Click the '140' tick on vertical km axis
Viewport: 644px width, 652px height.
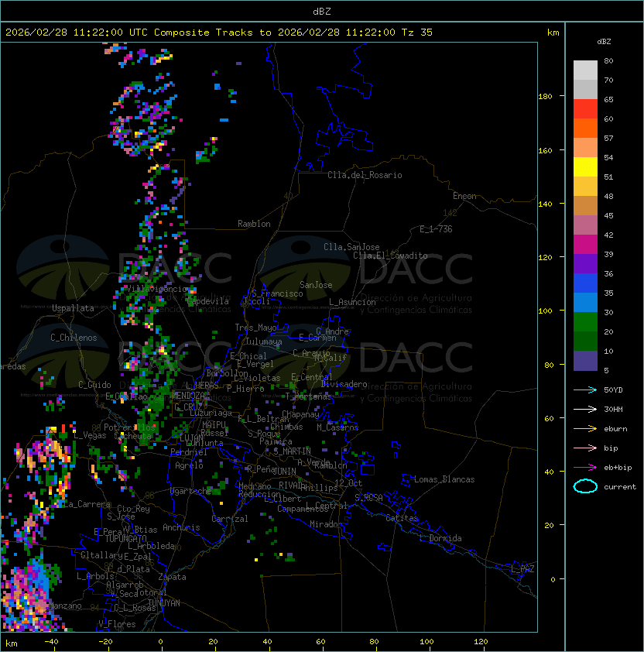545,204
